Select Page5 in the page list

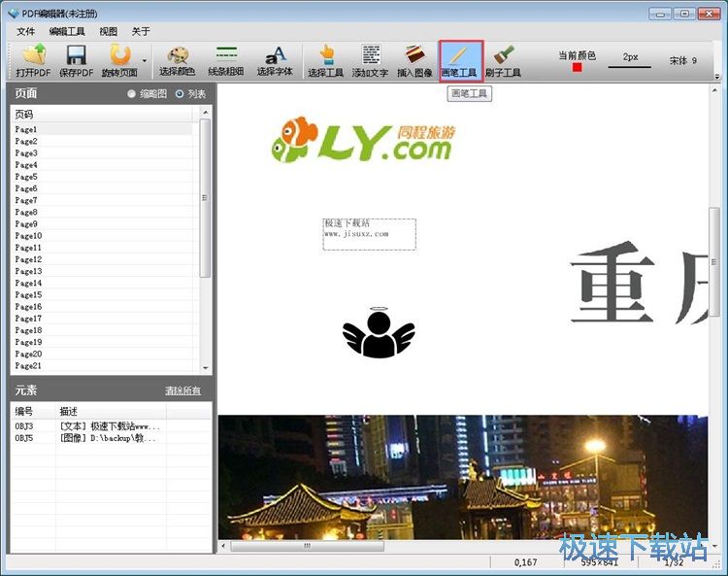pos(102,177)
